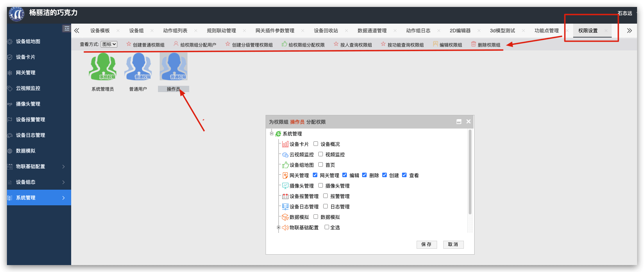The height and width of the screenshot is (272, 644).
Task: Open 设备组地图 in the sidebar
Action: click(39, 41)
